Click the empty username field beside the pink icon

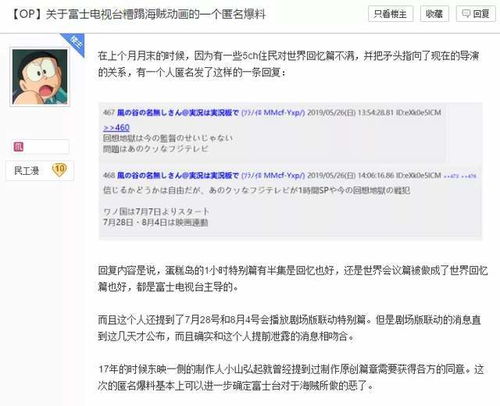coord(46,147)
